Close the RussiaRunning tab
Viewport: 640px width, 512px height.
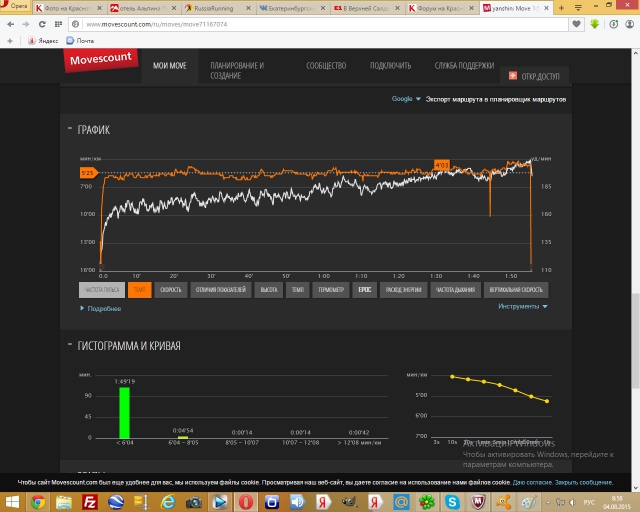(248, 8)
